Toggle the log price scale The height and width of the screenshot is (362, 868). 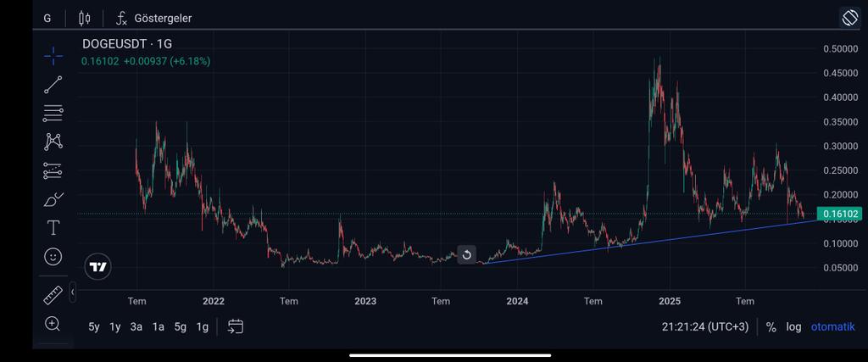[793, 327]
